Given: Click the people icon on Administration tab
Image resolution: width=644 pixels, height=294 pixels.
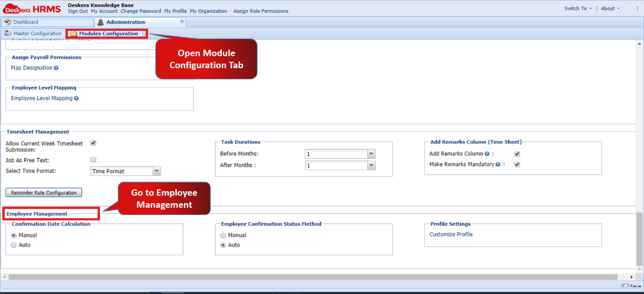Looking at the screenshot, I should (x=101, y=22).
